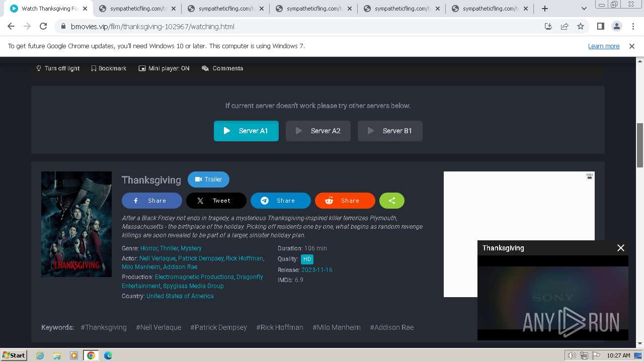Viewport: 644px width, 362px height.
Task: Install page from the address bar icon
Action: 548,26
